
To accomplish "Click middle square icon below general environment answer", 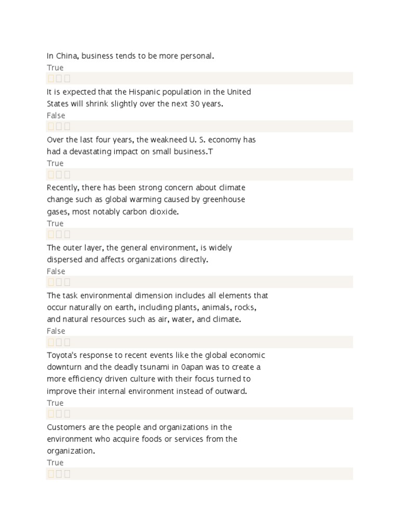I will [x=59, y=282].
